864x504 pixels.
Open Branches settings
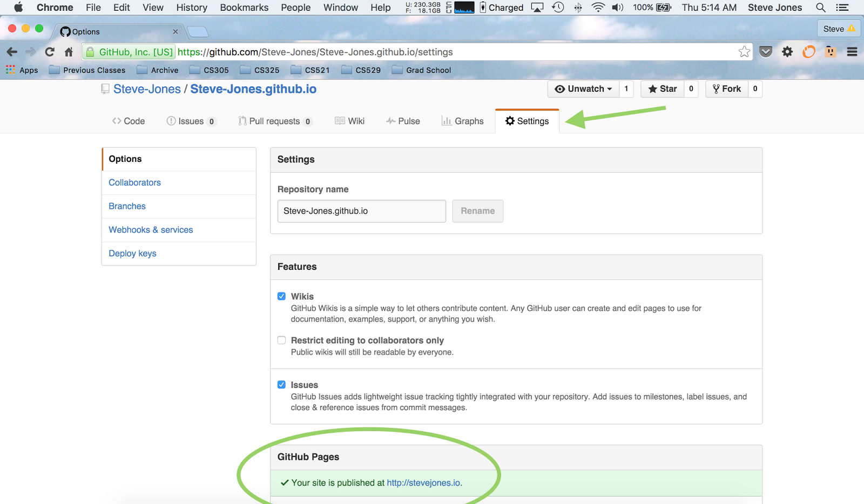[179, 206]
